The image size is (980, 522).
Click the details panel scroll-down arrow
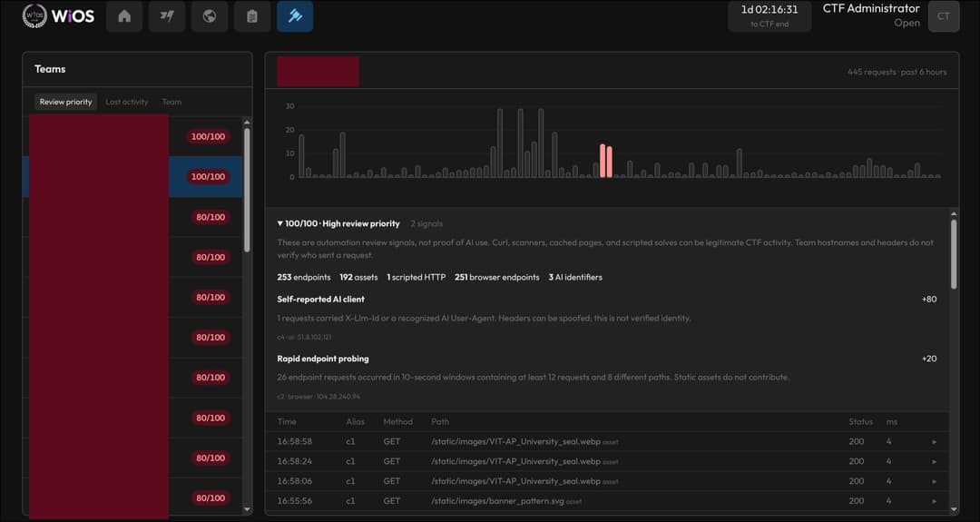pyautogui.click(x=954, y=509)
